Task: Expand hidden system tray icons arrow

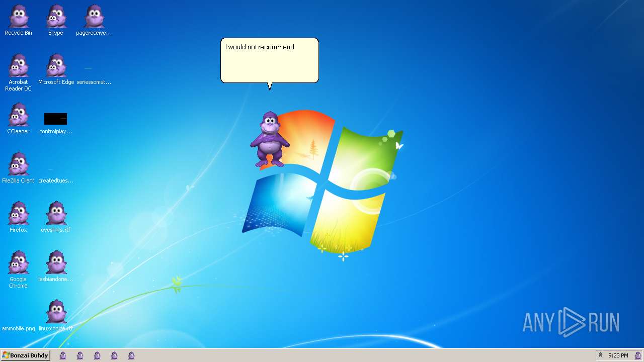Action: tap(600, 355)
